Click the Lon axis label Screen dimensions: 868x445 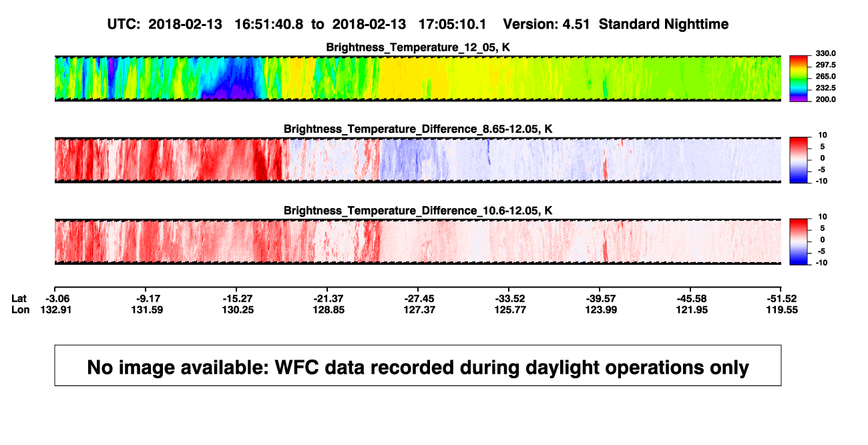[19, 310]
